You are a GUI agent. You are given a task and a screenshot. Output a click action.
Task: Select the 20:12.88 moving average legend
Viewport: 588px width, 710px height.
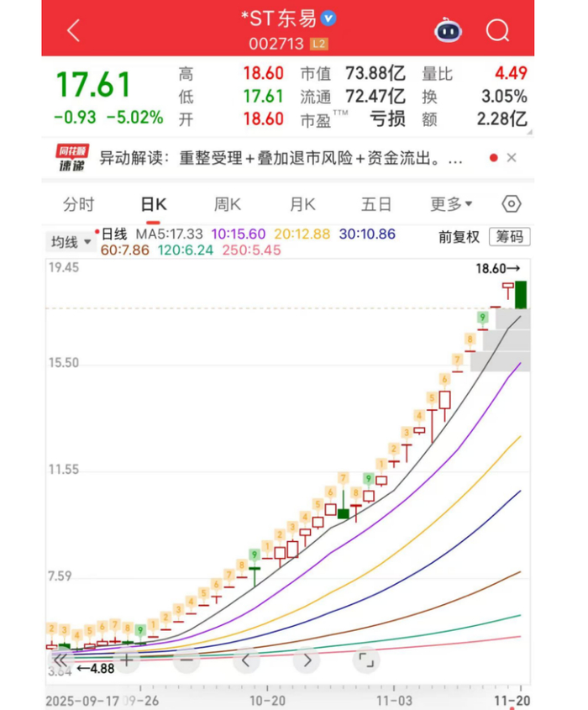click(302, 234)
